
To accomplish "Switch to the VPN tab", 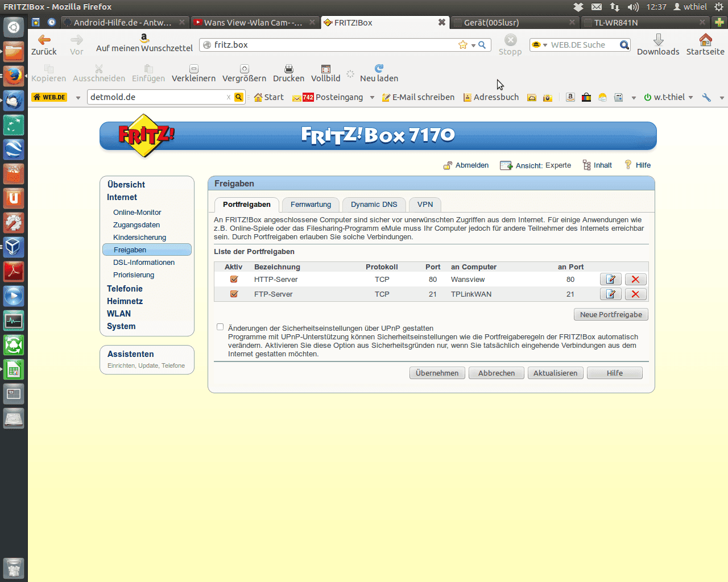I will coord(425,205).
